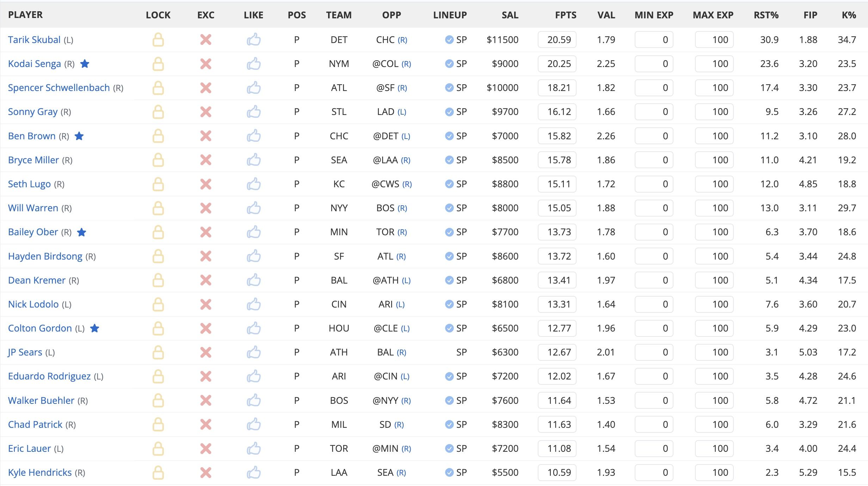Image resolution: width=868 pixels, height=486 pixels.
Task: Exclude Spencer Schwellenbach using the red X
Action: click(x=206, y=88)
